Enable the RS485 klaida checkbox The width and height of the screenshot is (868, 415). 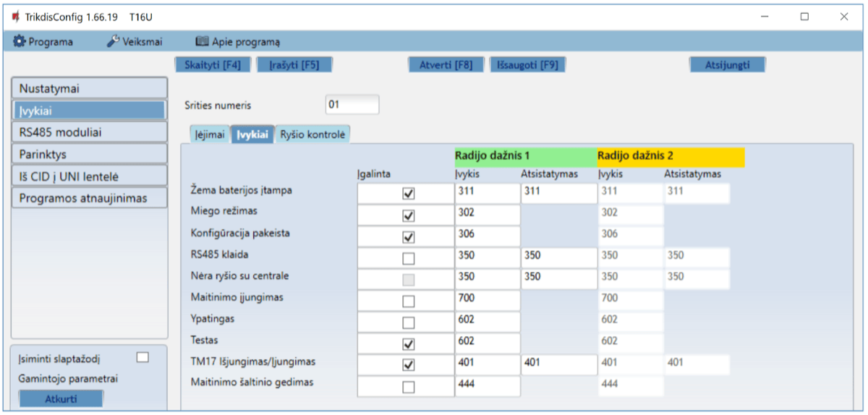[x=409, y=258]
